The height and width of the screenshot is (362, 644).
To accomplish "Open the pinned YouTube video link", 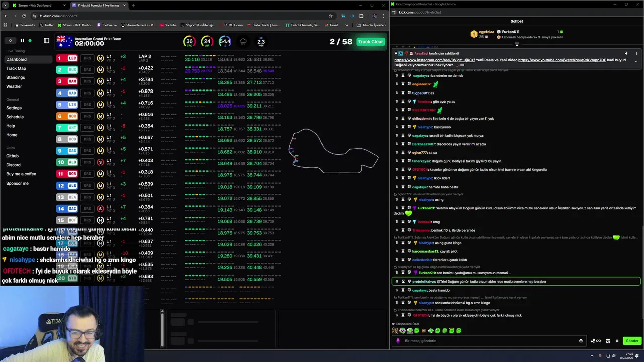I will [562, 60].
